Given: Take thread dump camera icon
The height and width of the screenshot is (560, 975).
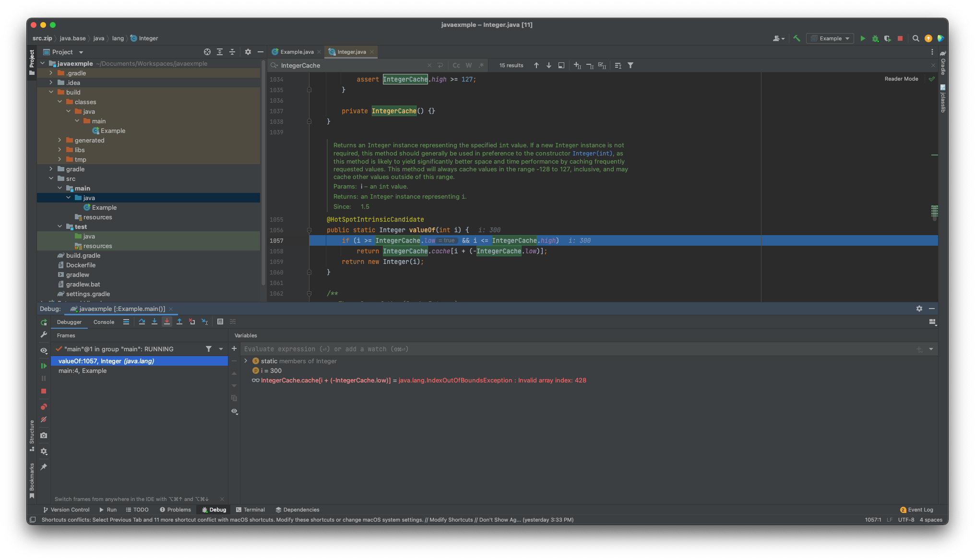Looking at the screenshot, I should coord(44,435).
